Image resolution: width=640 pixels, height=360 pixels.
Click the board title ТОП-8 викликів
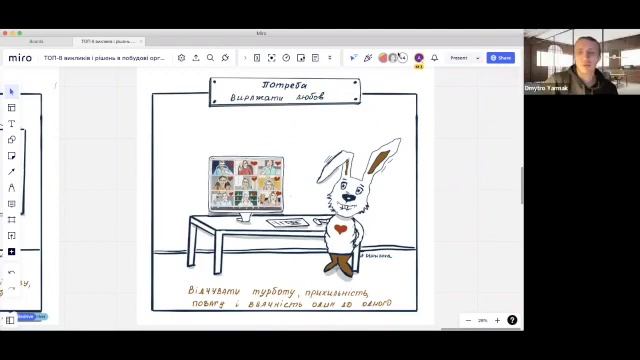click(x=104, y=58)
